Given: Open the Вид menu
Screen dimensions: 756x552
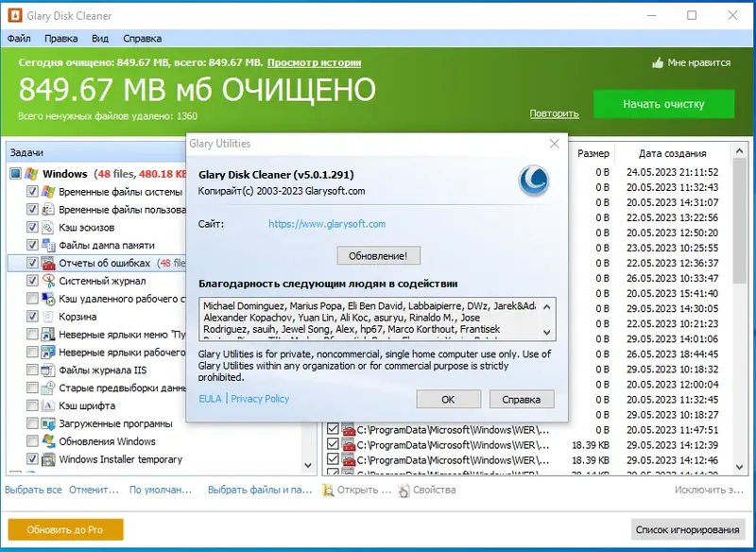Looking at the screenshot, I should [100, 39].
